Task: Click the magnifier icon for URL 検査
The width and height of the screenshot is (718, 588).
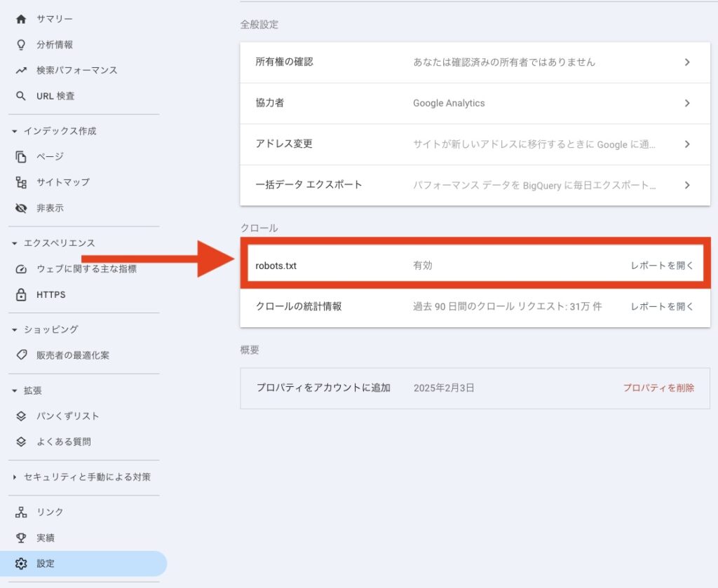Action: point(21,96)
